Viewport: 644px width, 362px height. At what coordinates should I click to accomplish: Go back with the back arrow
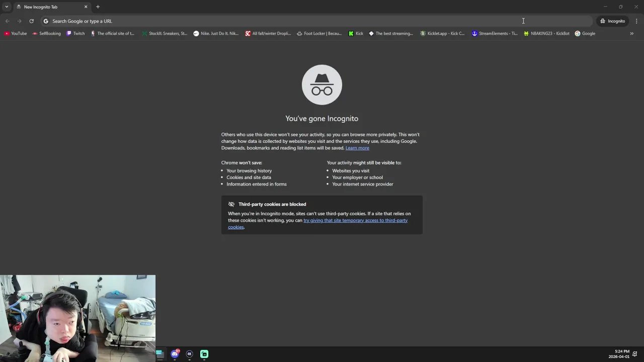coord(7,21)
